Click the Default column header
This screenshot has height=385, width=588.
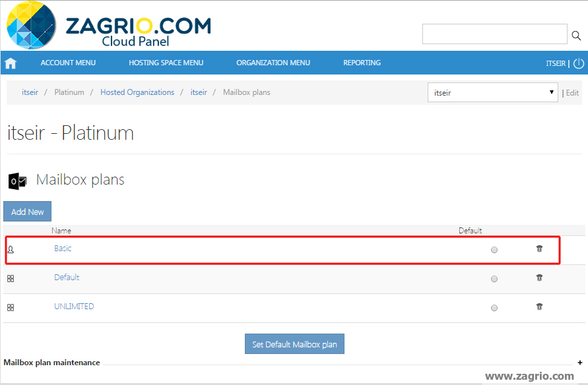[x=471, y=231]
